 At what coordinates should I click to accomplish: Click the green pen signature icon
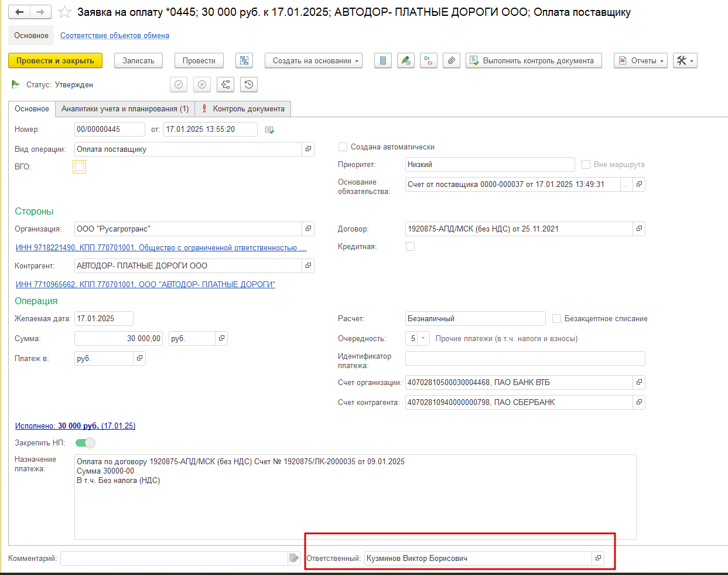[406, 60]
